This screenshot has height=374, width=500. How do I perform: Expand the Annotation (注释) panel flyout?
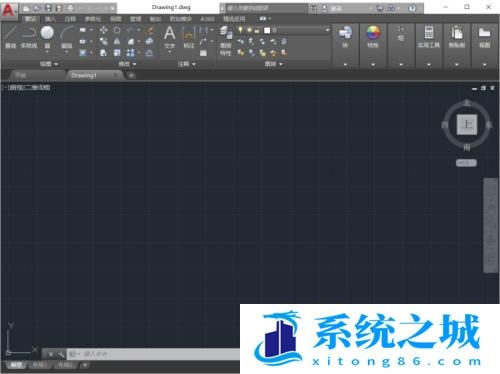[x=187, y=64]
